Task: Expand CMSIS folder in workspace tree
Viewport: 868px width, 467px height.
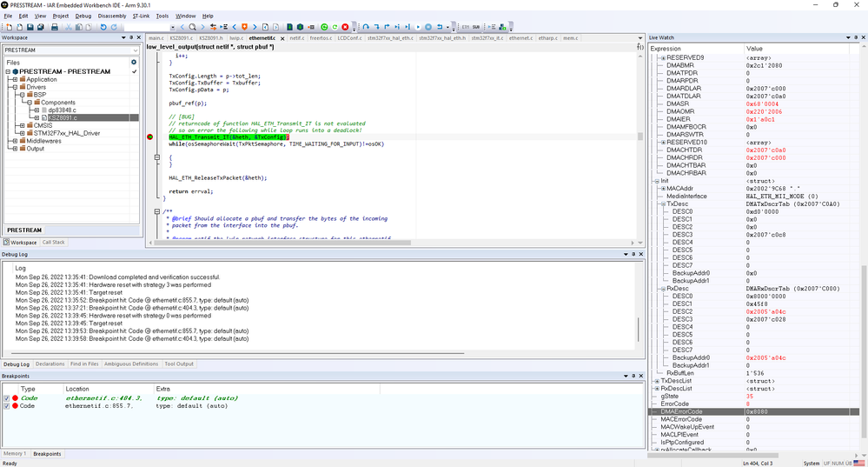Action: pyautogui.click(x=22, y=125)
